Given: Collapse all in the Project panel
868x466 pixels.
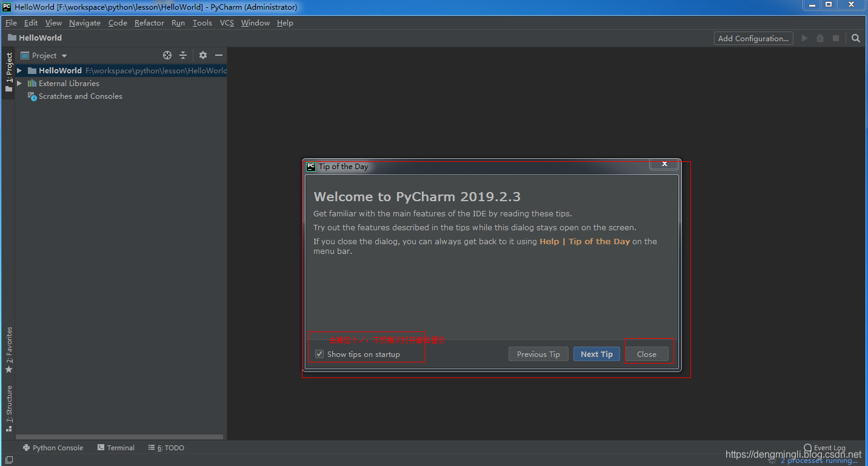Looking at the screenshot, I should click(x=183, y=55).
